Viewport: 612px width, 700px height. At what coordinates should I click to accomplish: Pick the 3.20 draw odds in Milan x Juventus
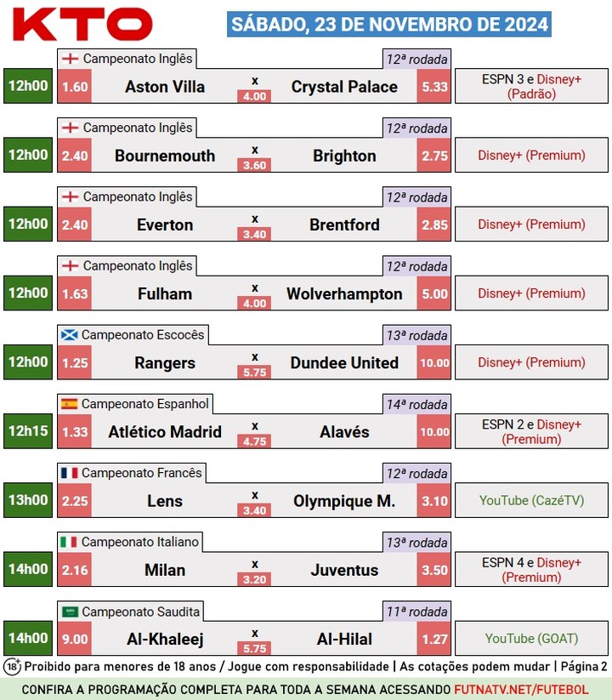click(254, 579)
